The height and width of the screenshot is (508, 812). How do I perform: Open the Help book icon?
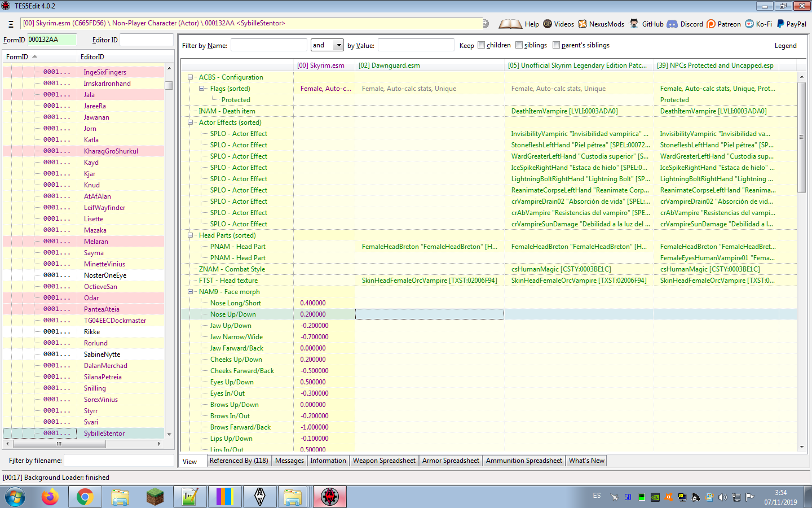tap(510, 24)
